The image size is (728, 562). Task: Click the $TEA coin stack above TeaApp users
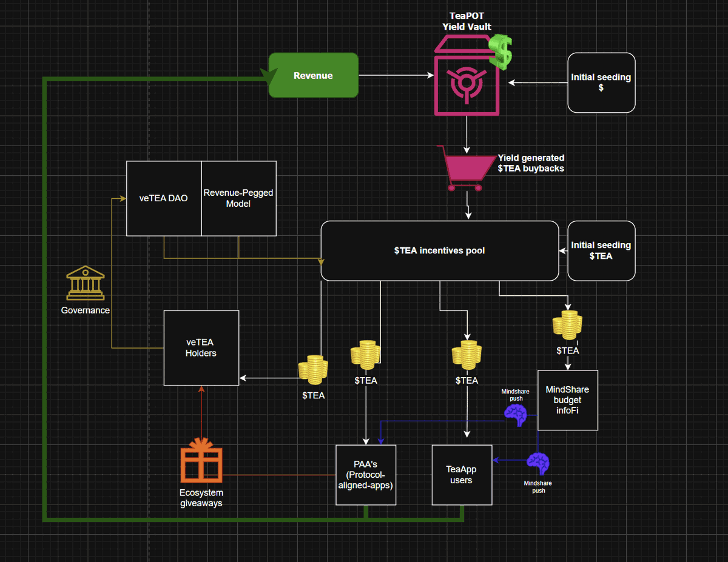point(466,355)
